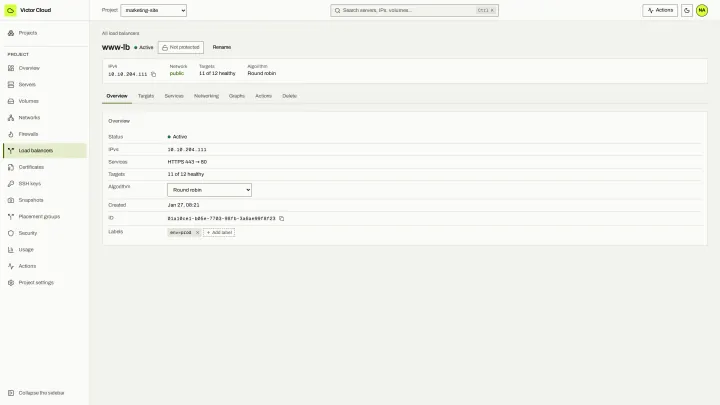The height and width of the screenshot is (405, 720).
Task: Click the HTTPS 443 → 80 services value
Action: pos(187,162)
